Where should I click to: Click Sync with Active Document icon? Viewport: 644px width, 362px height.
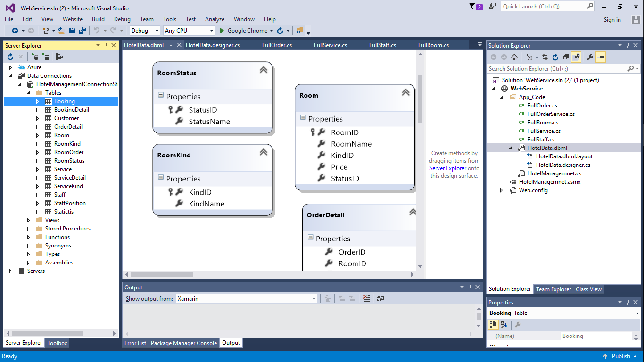[x=545, y=57]
